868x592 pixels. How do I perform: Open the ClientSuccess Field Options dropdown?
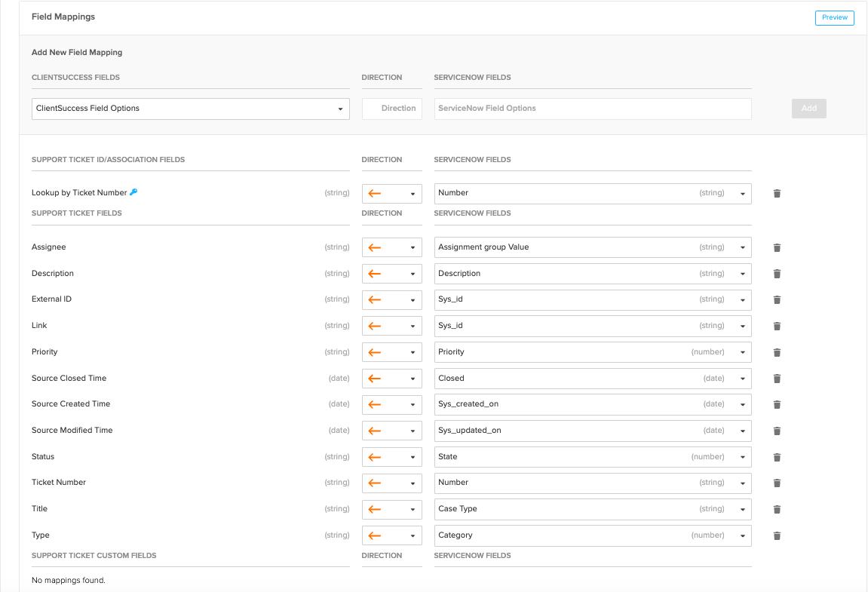pos(191,109)
